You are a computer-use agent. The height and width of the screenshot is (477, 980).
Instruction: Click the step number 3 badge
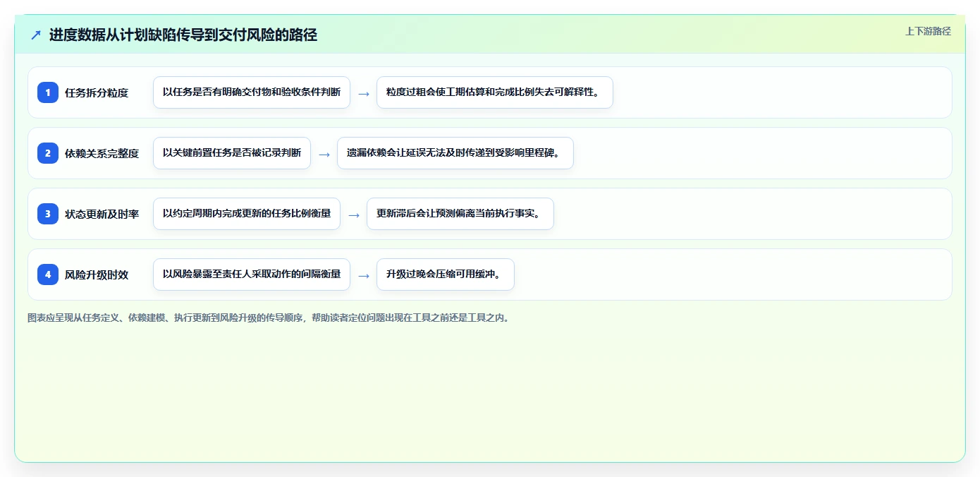point(48,214)
